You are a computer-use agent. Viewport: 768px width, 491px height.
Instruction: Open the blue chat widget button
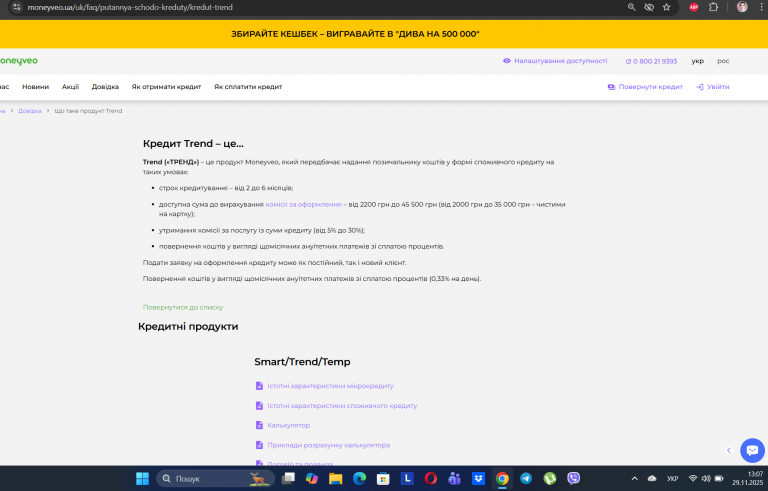click(752, 450)
